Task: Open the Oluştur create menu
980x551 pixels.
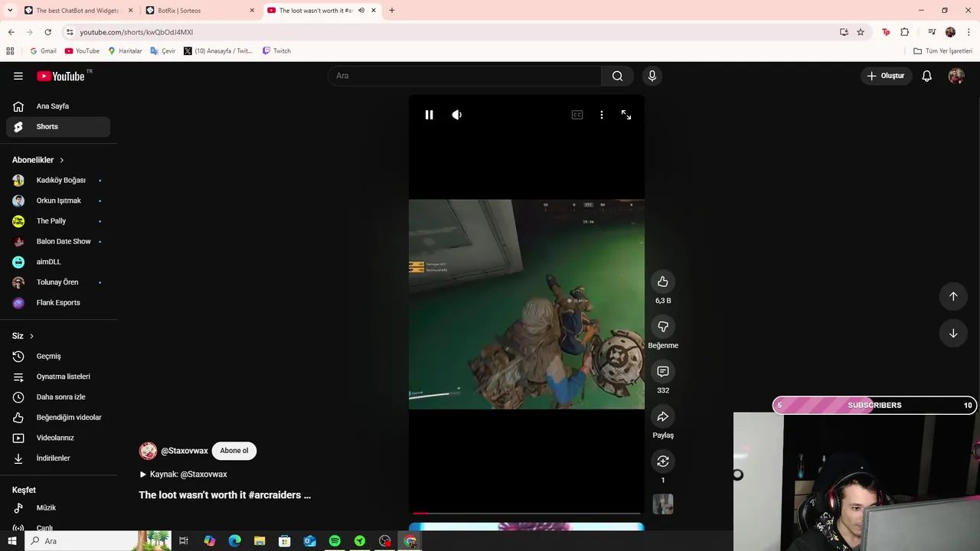Action: click(x=886, y=76)
